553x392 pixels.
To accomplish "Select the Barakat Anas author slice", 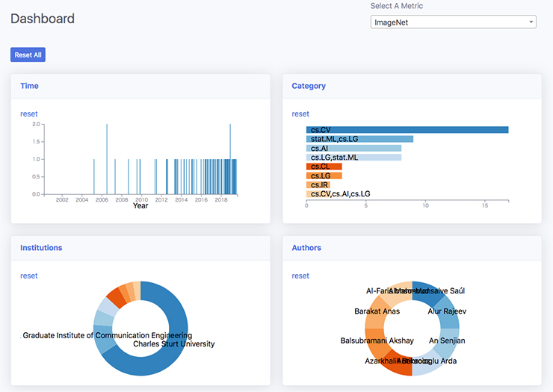I will pyautogui.click(x=377, y=311).
